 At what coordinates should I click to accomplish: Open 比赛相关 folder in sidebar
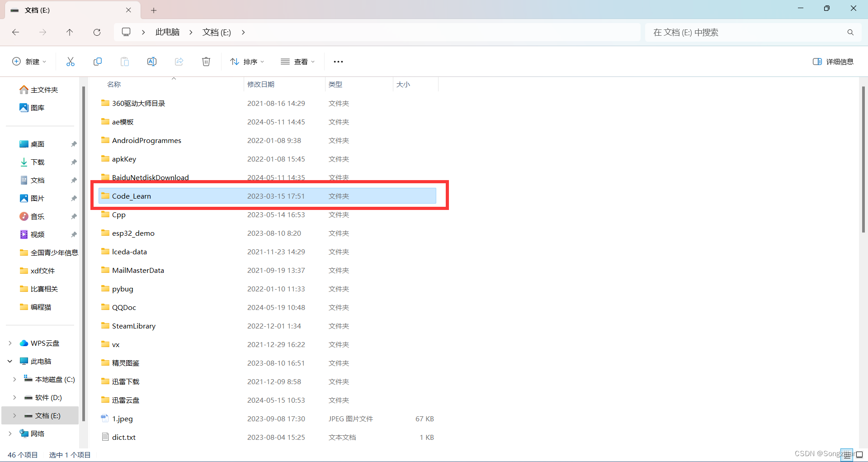pyautogui.click(x=39, y=289)
